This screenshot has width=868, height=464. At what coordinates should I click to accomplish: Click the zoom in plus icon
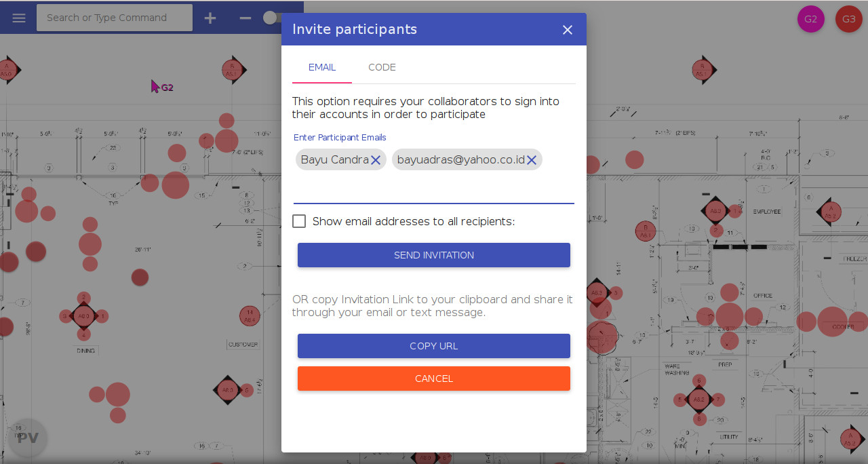pyautogui.click(x=210, y=18)
